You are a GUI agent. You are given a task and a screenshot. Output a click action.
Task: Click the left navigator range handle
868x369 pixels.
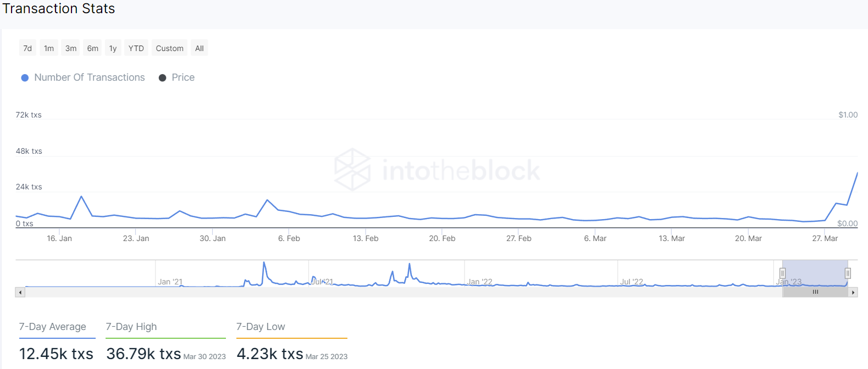(x=782, y=273)
